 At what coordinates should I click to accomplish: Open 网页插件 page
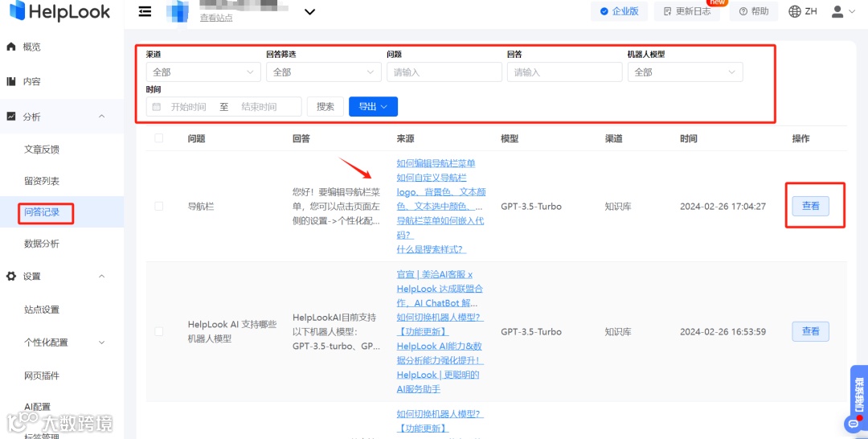tap(42, 376)
